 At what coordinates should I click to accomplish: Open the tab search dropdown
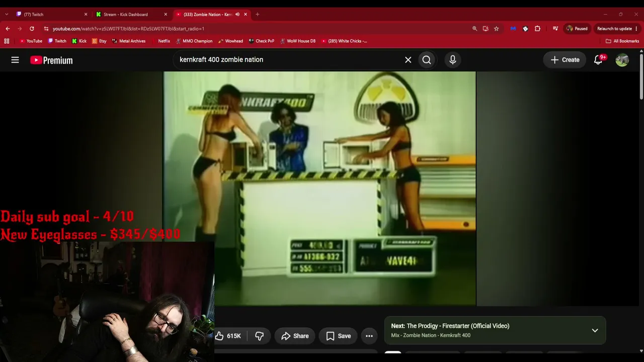(x=7, y=15)
